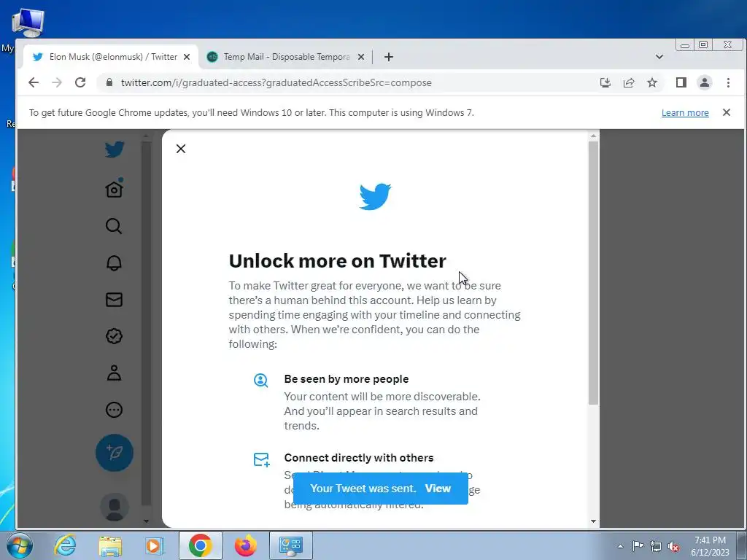Viewport: 747px width, 560px height.
Task: Click the 'Unlock more on Twitter' heading
Action: coord(337,261)
